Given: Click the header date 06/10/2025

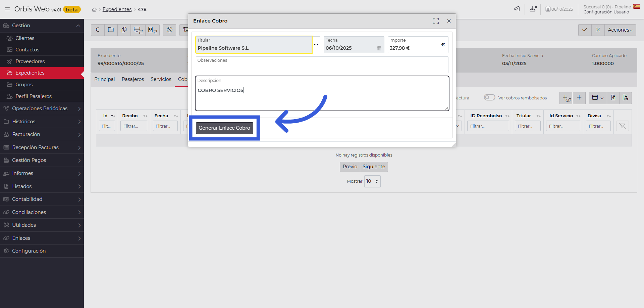Looking at the screenshot, I should point(559,9).
